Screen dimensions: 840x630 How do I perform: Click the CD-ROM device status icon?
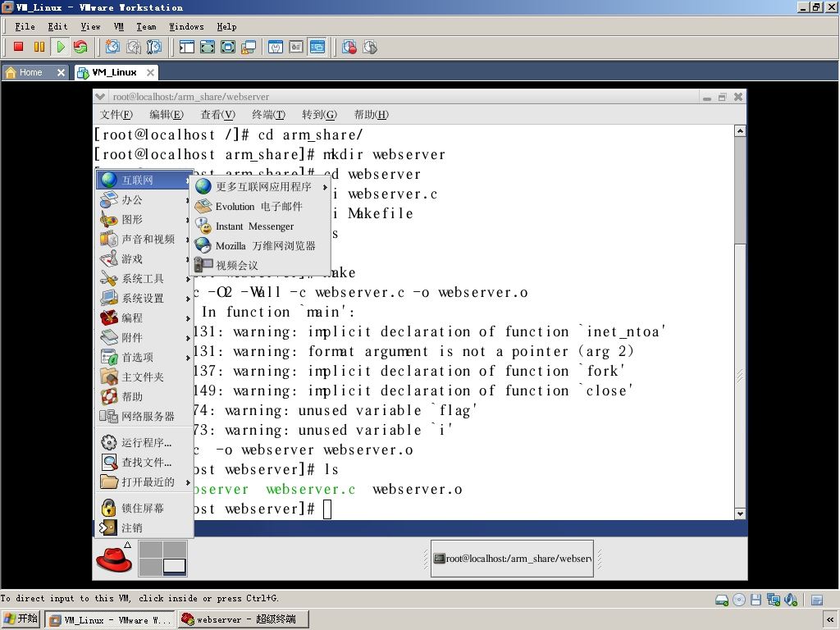click(739, 600)
